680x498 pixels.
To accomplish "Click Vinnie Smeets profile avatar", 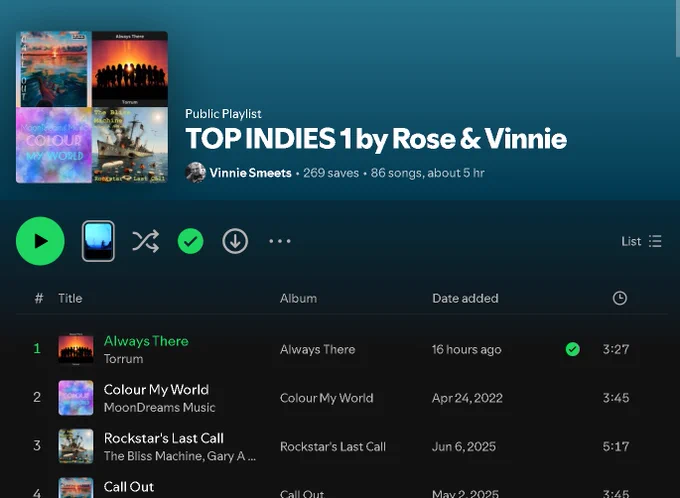I will [196, 173].
